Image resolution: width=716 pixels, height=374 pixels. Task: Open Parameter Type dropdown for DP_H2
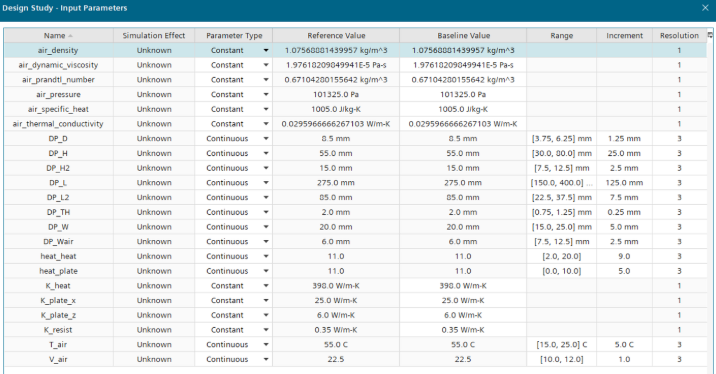(266, 168)
